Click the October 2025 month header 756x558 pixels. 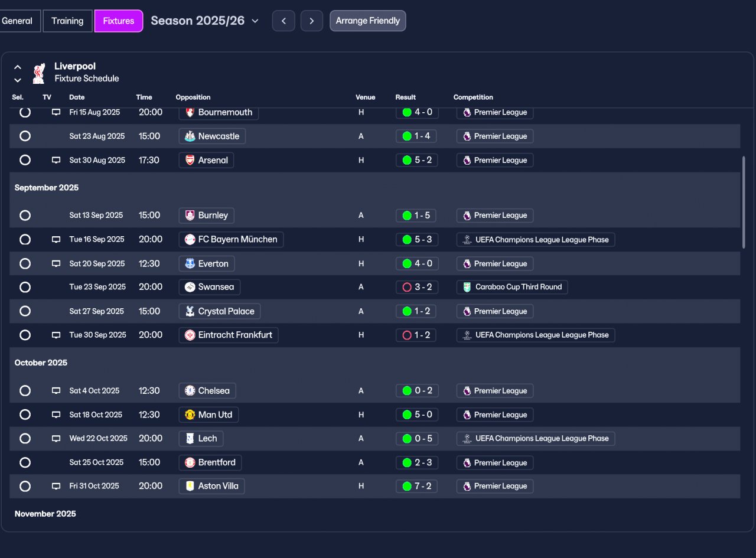[41, 363]
